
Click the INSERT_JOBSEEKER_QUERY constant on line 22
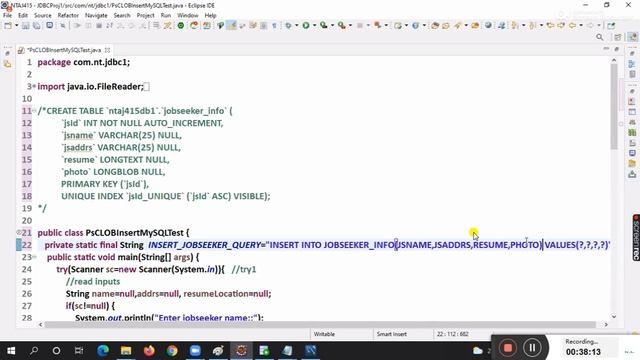click(204, 245)
